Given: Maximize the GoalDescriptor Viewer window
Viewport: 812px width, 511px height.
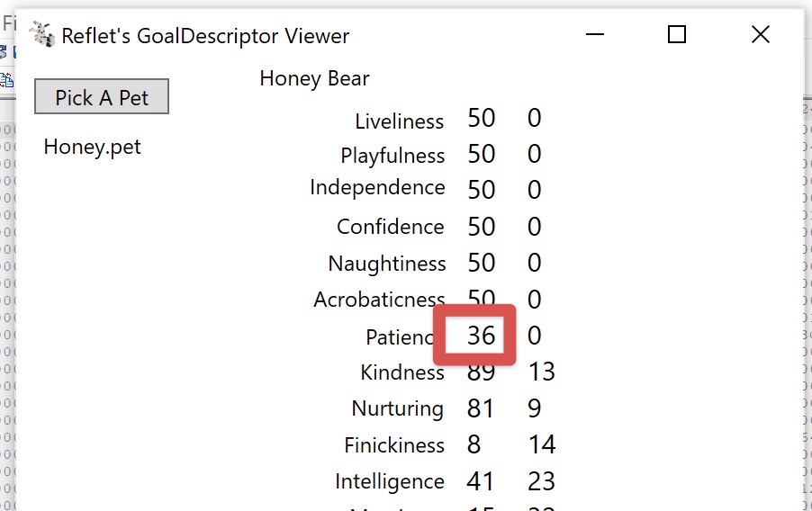Looking at the screenshot, I should click(677, 35).
